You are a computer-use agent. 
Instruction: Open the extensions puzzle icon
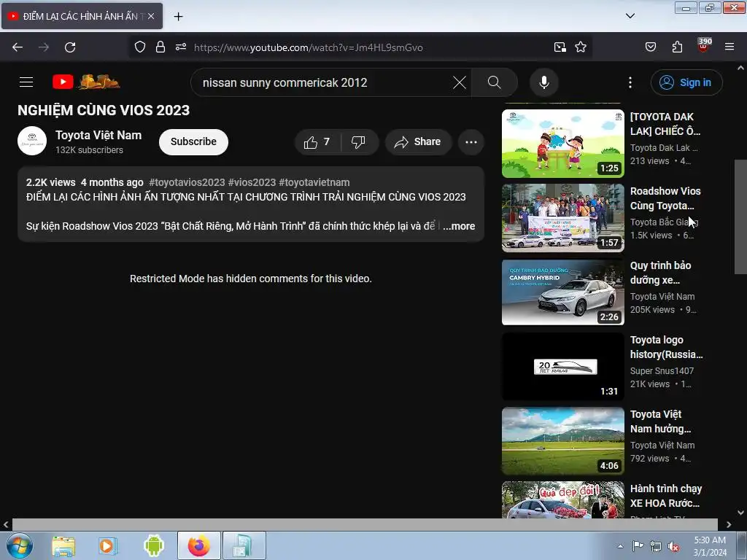pos(677,47)
